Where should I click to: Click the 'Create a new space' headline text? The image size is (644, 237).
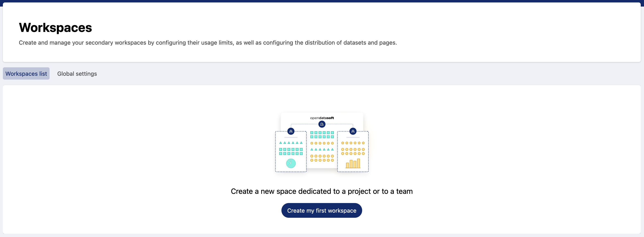(x=322, y=191)
